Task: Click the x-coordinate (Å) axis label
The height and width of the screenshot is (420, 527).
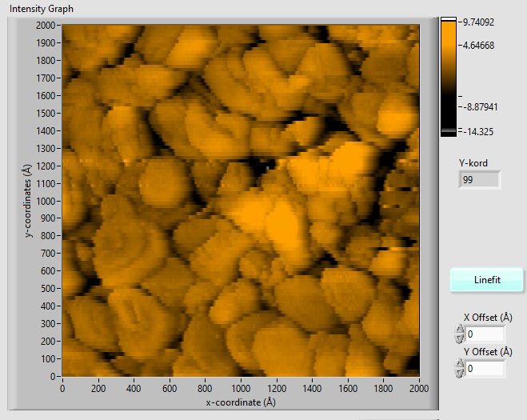Action: point(240,402)
